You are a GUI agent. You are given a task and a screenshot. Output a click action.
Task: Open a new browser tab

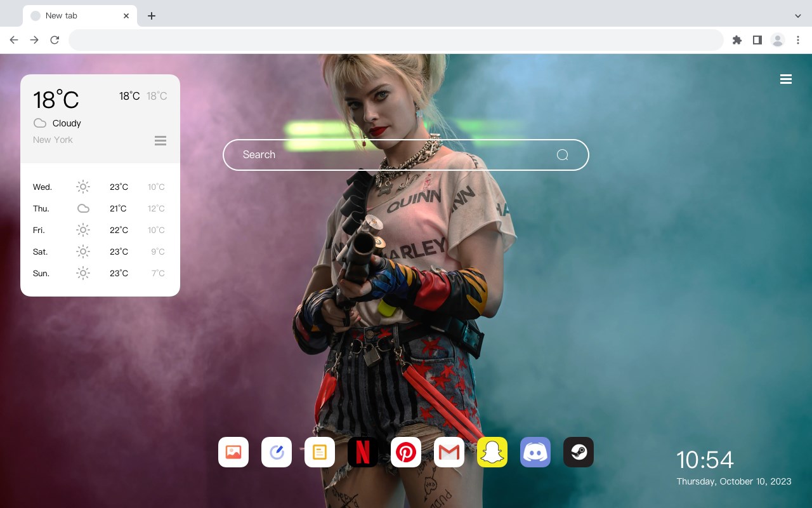[151, 15]
